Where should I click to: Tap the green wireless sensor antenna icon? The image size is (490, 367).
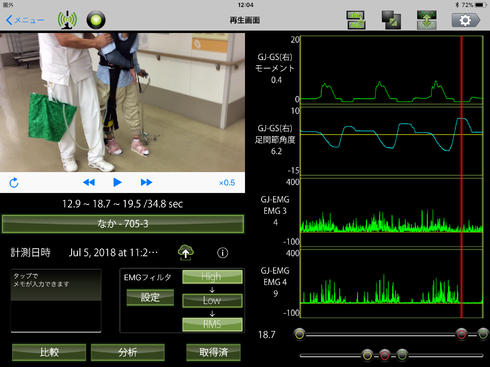coord(67,20)
